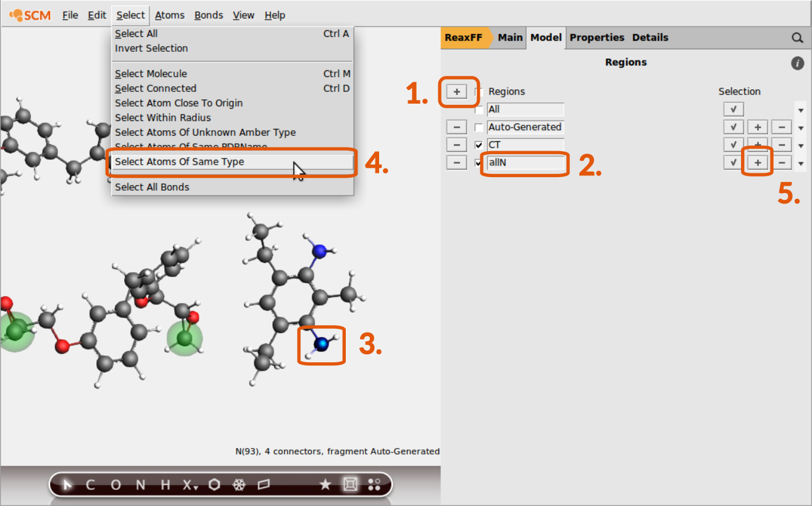Expand the dropdown arrow for allN region
812x506 pixels.
point(801,164)
